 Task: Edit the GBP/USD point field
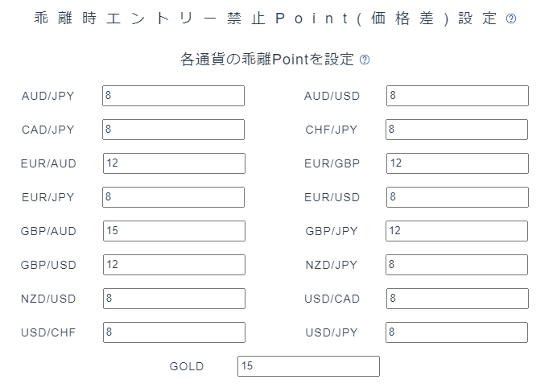coord(174,264)
